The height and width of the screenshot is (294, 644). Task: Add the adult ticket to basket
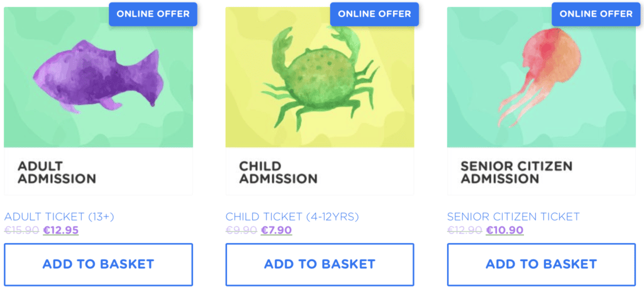(x=98, y=264)
